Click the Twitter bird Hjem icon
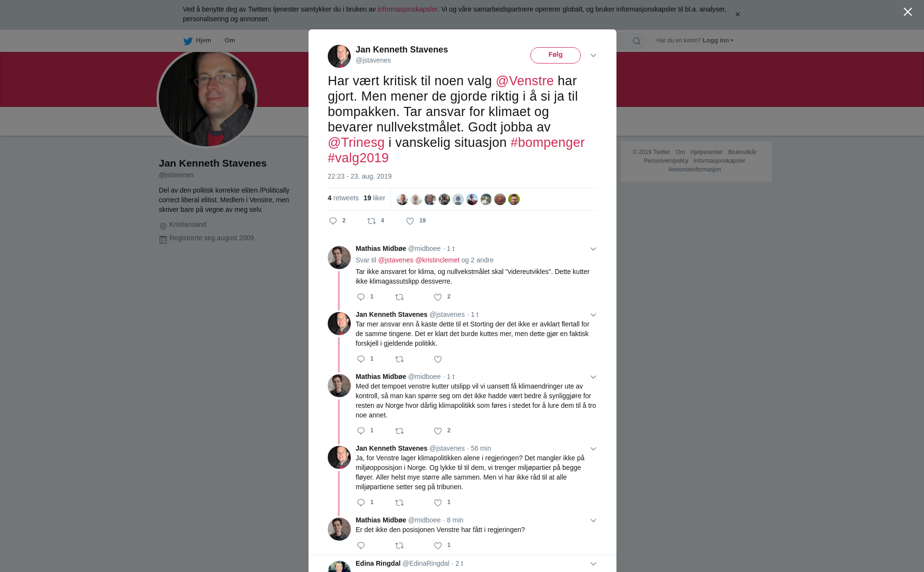Image resolution: width=924 pixels, height=572 pixels. (188, 41)
